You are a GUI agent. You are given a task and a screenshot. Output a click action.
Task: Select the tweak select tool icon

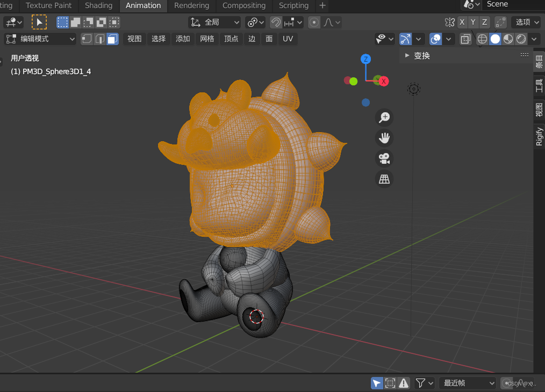pos(39,23)
